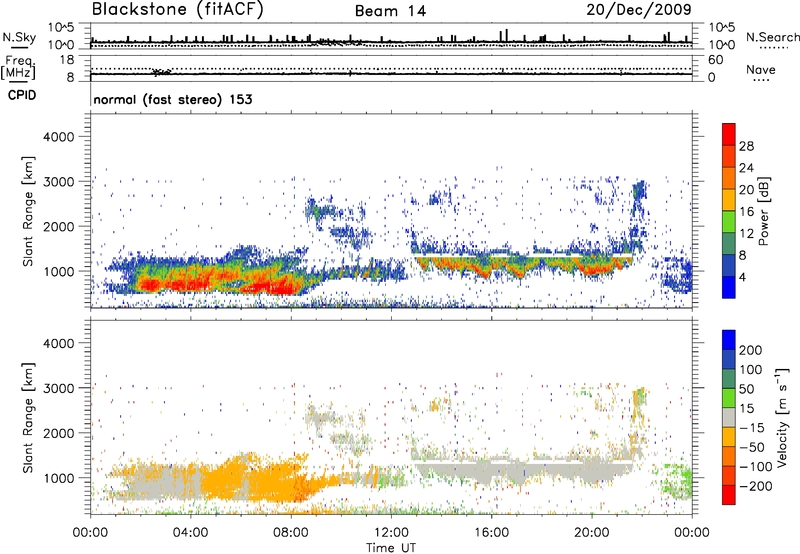Click the left '10^5' noise axis value

pos(61,27)
